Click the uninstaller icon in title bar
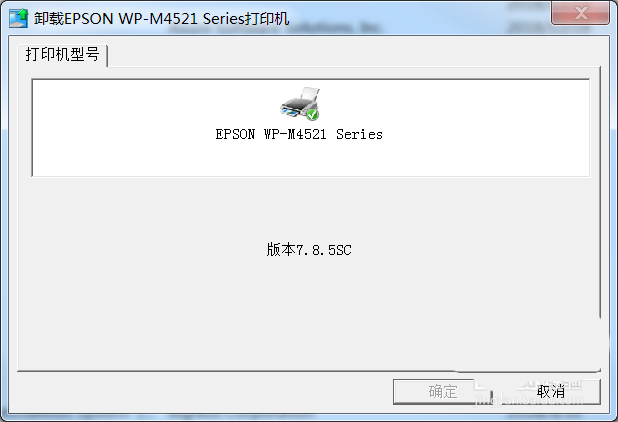Screen dimensions: 618x422 (19, 19)
